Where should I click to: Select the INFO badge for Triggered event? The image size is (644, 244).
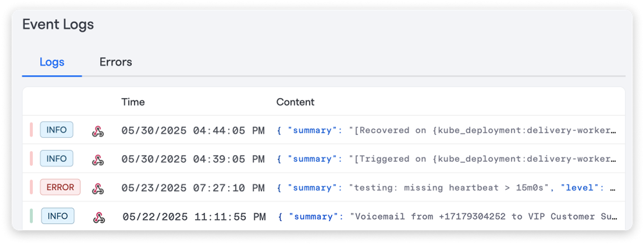(x=56, y=158)
